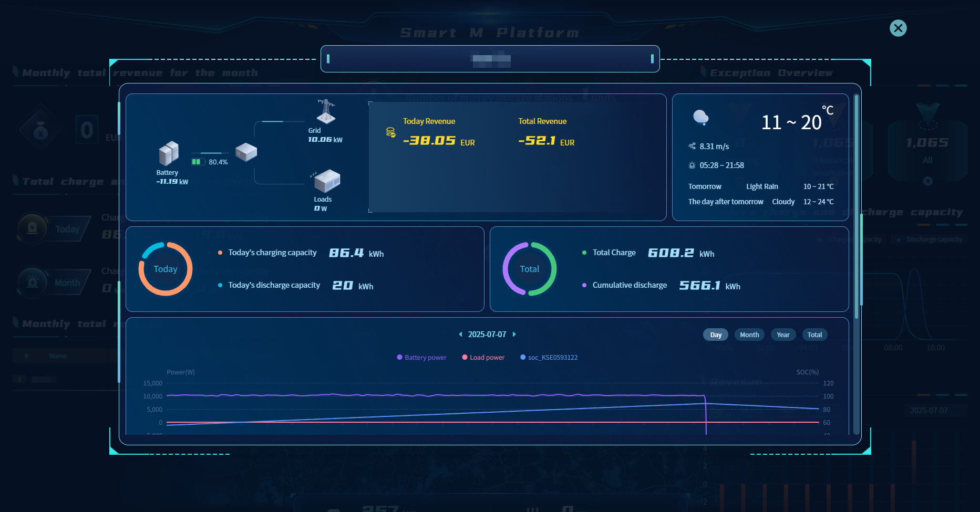Toggle Battery power series in legend
The image size is (980, 512).
pyautogui.click(x=421, y=358)
